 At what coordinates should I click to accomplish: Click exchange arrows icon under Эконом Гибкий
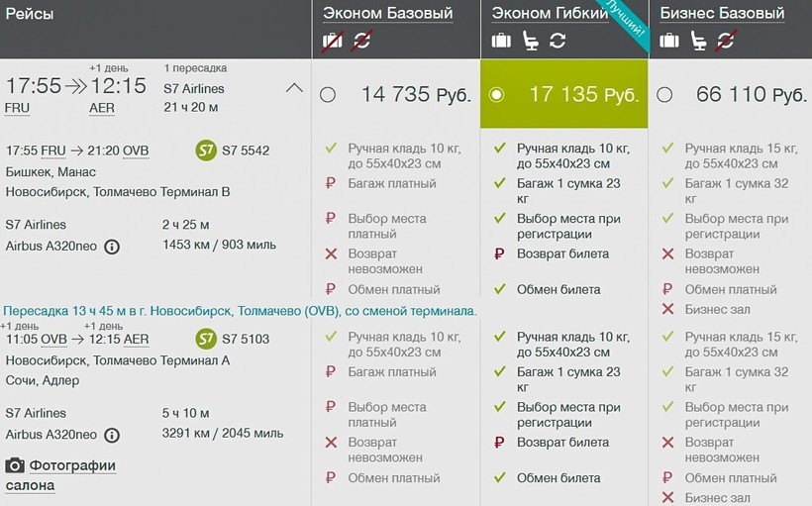click(558, 42)
